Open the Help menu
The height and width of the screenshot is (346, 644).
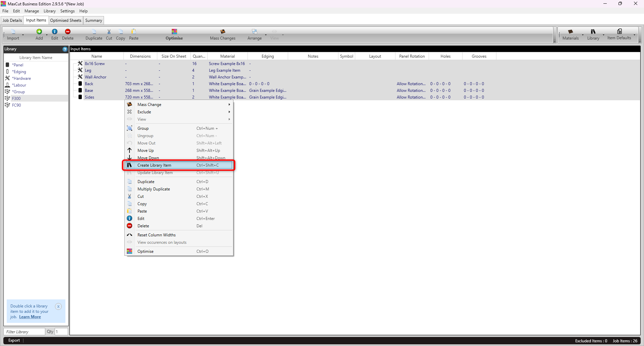[x=84, y=11]
